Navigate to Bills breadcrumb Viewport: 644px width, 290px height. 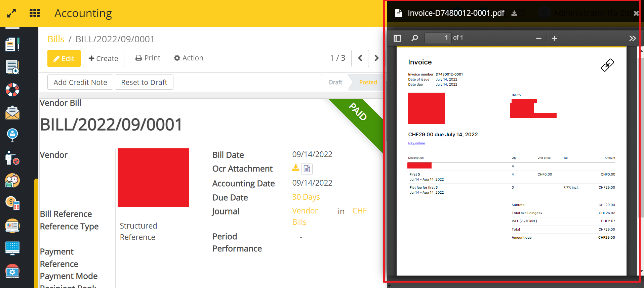click(x=56, y=39)
